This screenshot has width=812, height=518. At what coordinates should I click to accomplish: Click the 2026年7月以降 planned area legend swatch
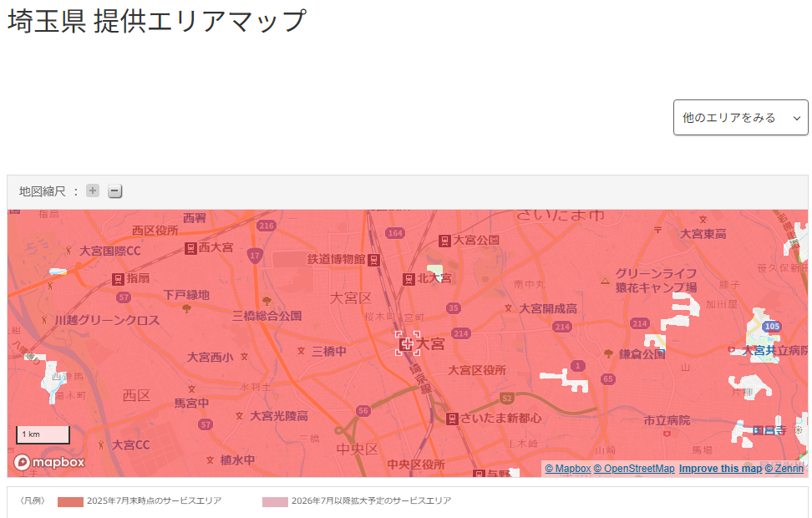[x=275, y=501]
